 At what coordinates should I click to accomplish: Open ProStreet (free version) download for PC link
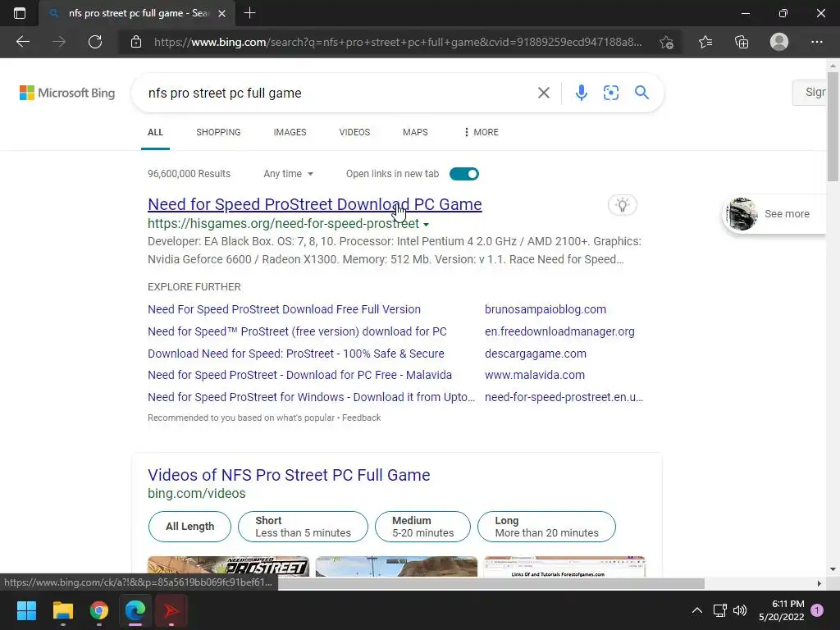click(x=297, y=331)
